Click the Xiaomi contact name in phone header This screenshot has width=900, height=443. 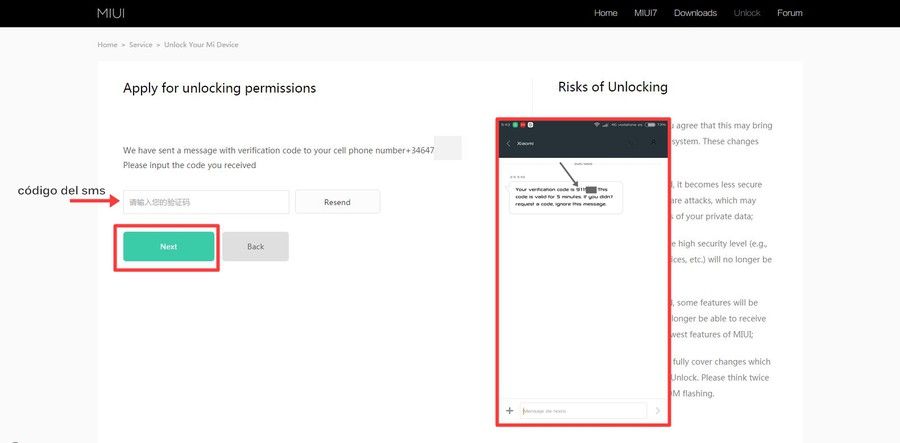point(525,143)
